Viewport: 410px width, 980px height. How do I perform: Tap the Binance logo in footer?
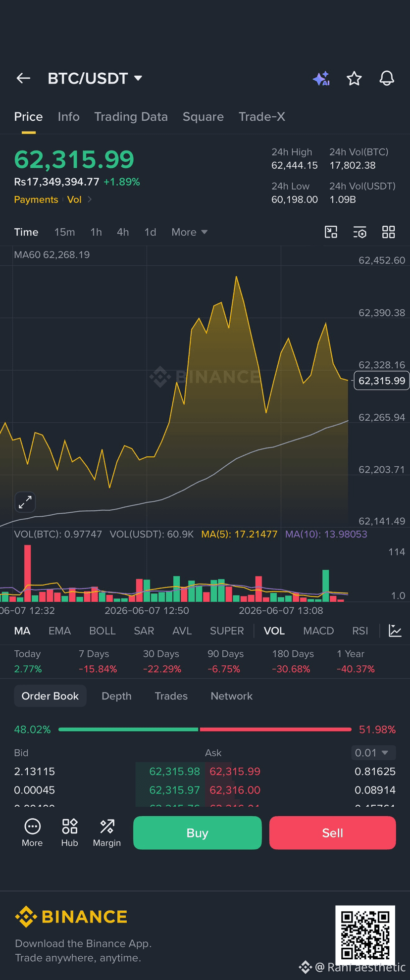pos(71,917)
